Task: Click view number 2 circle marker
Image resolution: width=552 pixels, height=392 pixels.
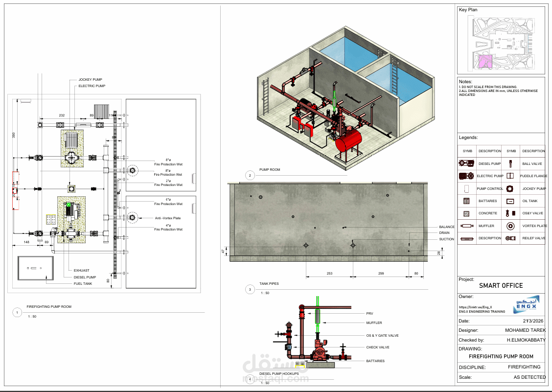Action: (x=250, y=175)
